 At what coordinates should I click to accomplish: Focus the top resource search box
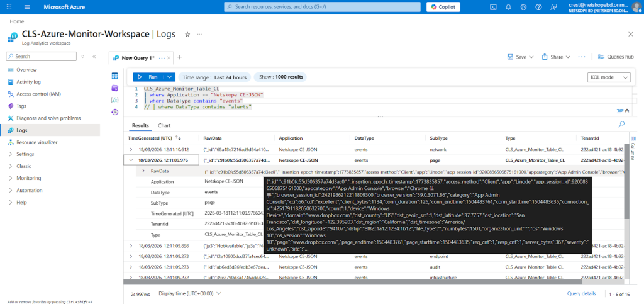pyautogui.click(x=323, y=7)
